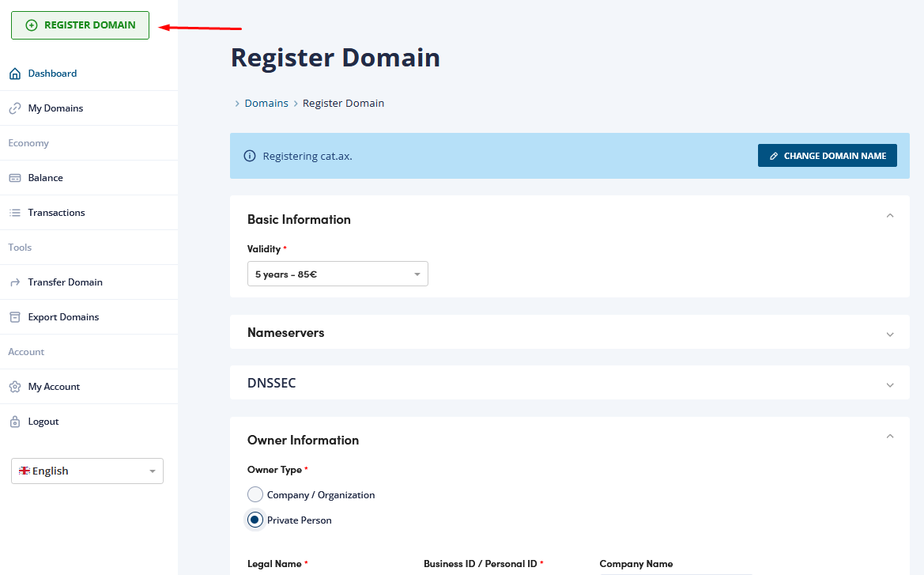The image size is (924, 575).
Task: Go to Transactions in sidebar
Action: point(56,213)
